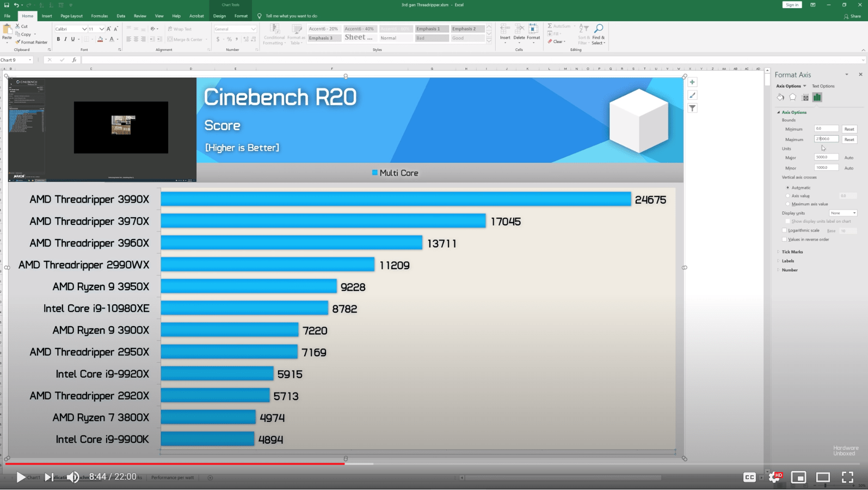
Task: Expand the Tick Marks section
Action: (x=792, y=252)
